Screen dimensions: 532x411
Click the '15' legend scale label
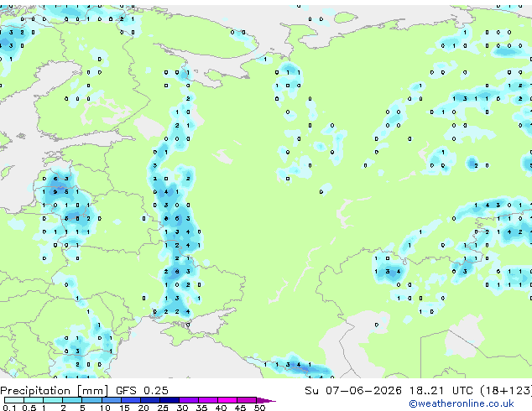point(124,408)
